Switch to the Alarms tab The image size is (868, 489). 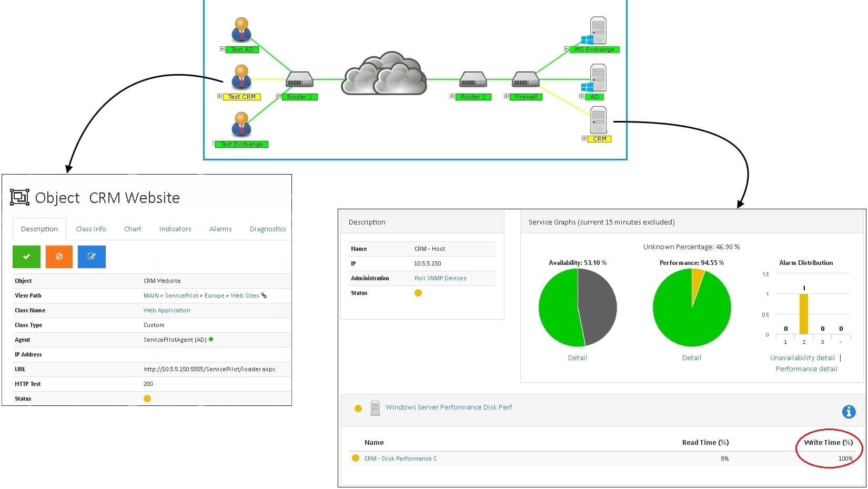(220, 229)
